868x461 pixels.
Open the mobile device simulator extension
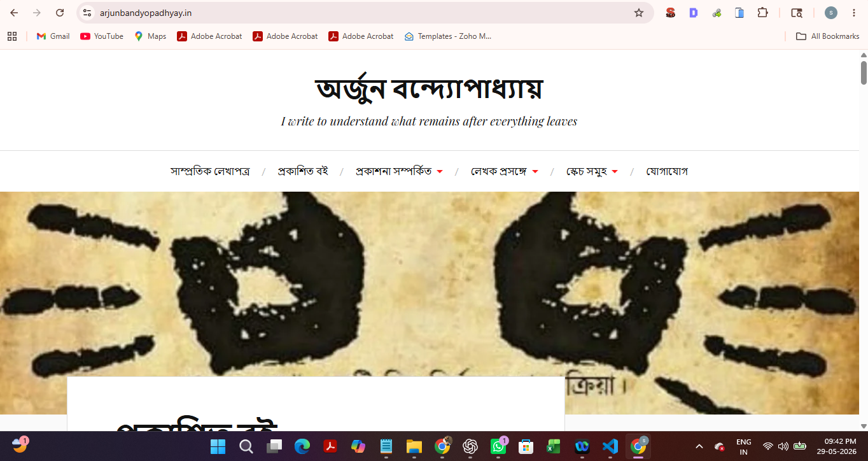tap(739, 13)
